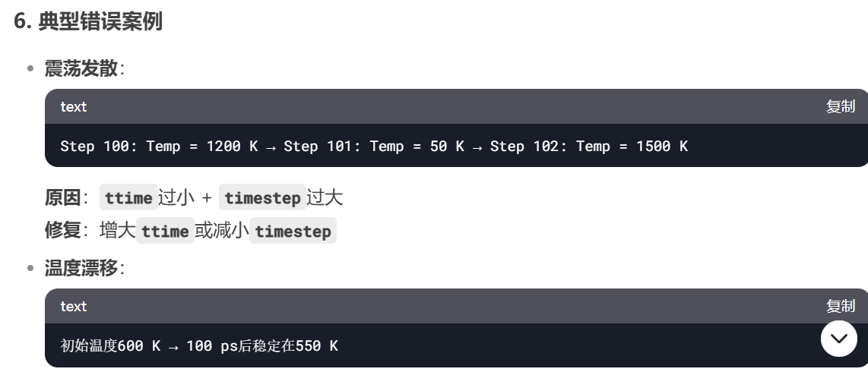868x372 pixels.
Task: Click the heading 6. 典型错误案例
Action: [88, 21]
